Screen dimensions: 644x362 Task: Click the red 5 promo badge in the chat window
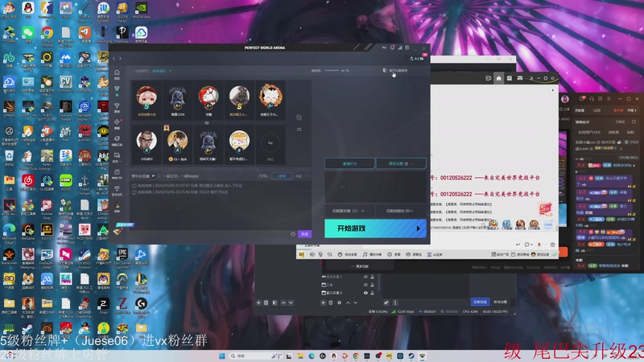click(545, 208)
